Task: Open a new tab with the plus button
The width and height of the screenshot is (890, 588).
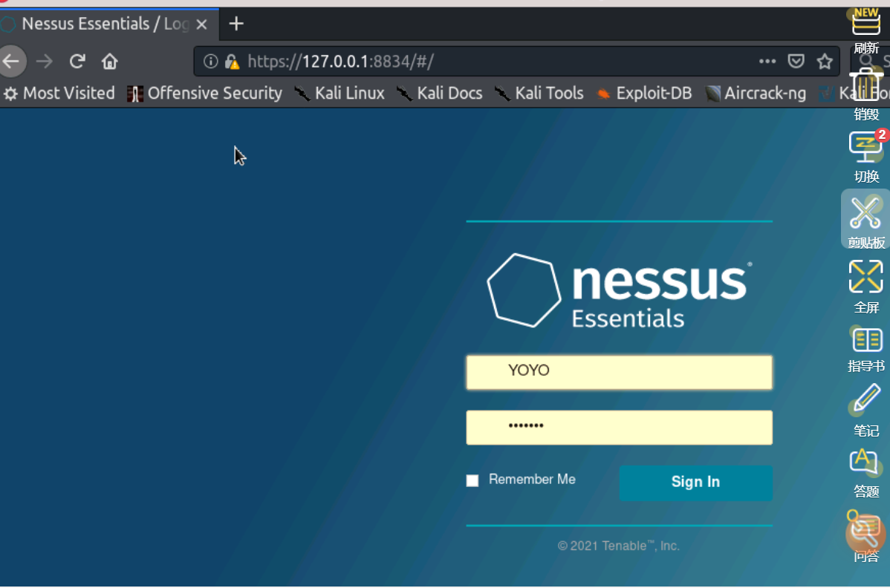Action: (236, 24)
